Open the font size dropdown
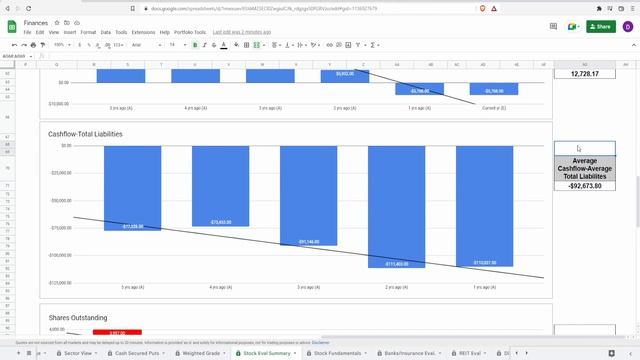 pos(178,45)
